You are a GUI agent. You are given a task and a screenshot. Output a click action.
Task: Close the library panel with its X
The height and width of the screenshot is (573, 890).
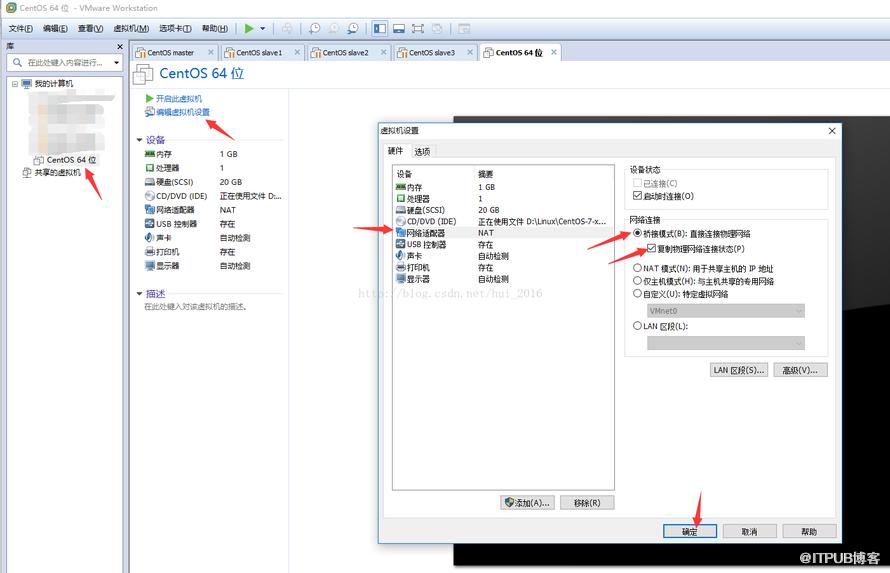[x=120, y=47]
